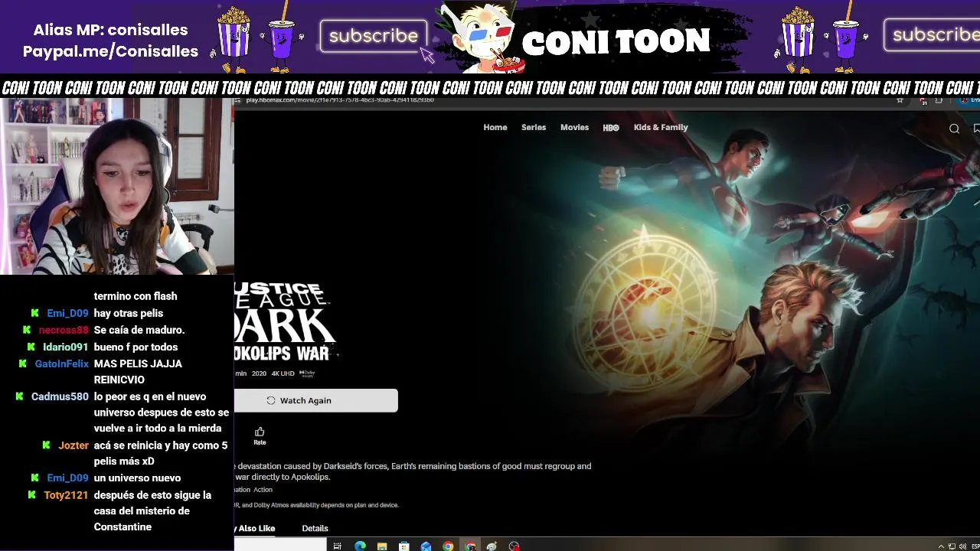Screen dimensions: 980x551
Task: Click chat message 'termino con flash'
Action: [136, 296]
